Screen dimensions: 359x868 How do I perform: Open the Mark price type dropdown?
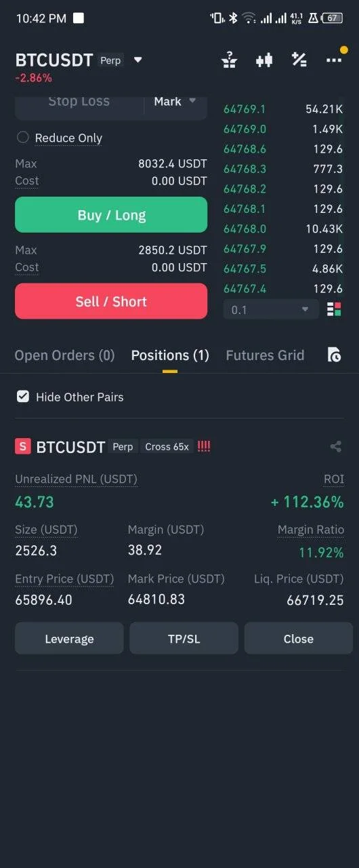click(x=175, y=101)
